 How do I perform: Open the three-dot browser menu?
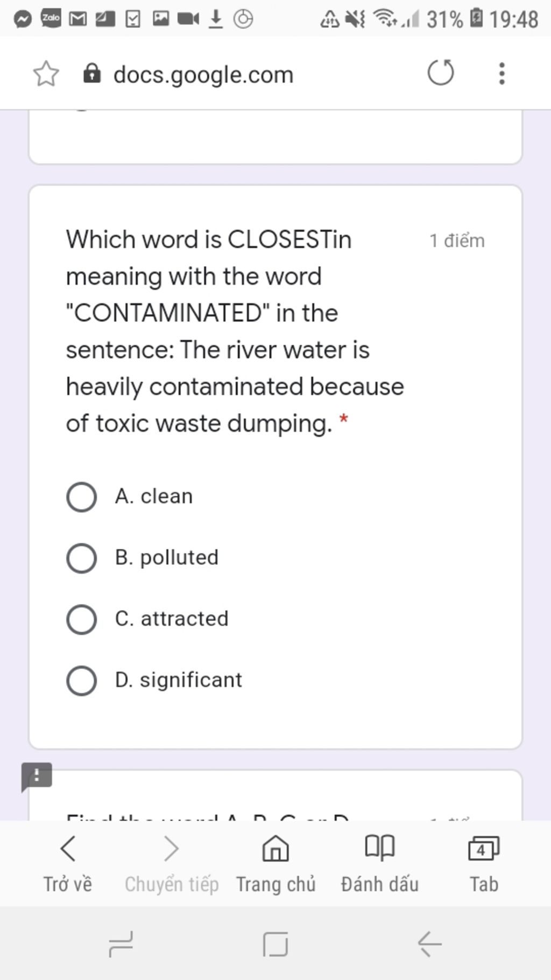pyautogui.click(x=501, y=73)
